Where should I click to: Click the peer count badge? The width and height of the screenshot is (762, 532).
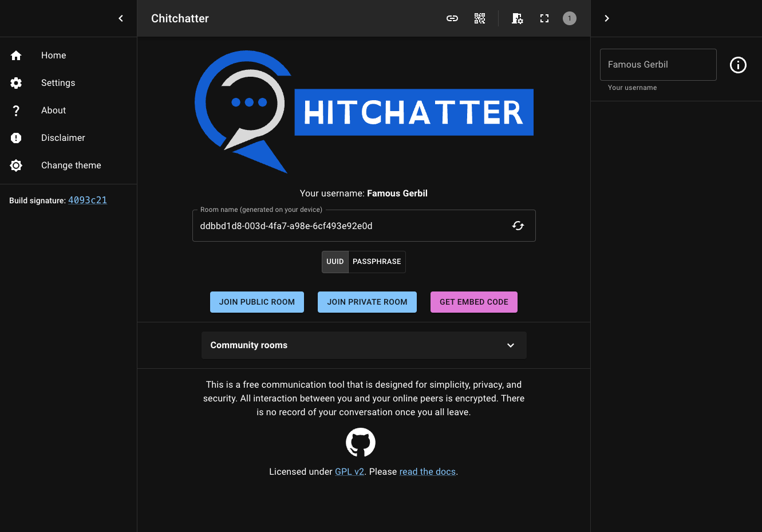click(x=570, y=18)
